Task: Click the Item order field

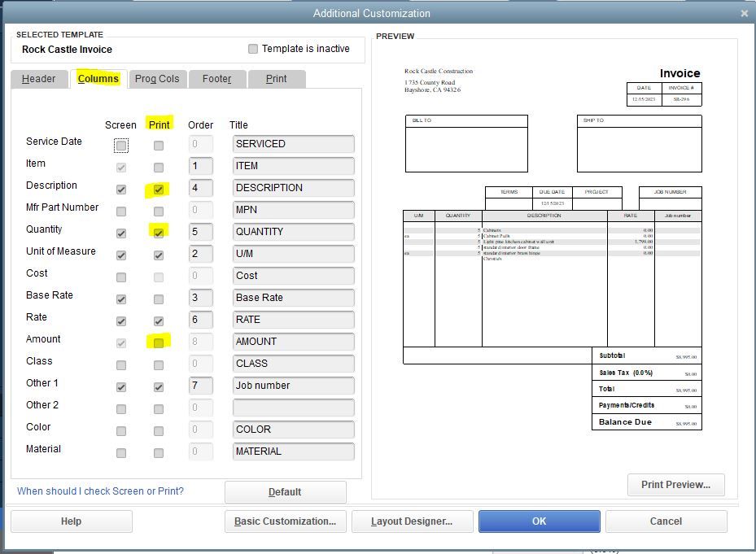Action: point(200,166)
